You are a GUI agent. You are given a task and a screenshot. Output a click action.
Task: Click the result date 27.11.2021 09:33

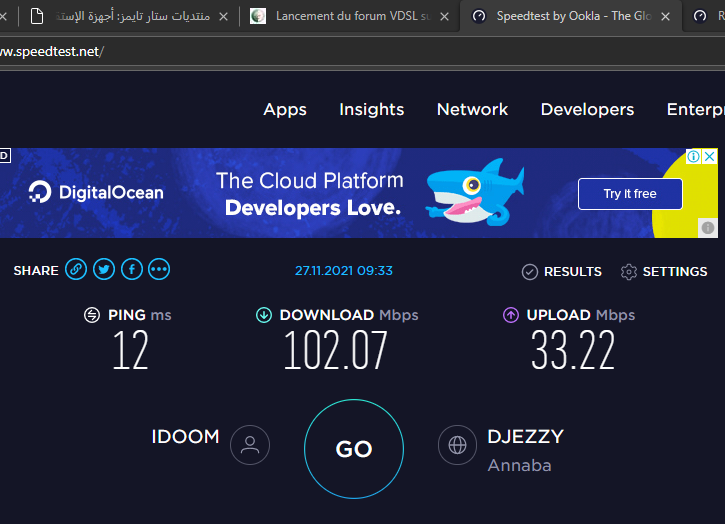344,271
